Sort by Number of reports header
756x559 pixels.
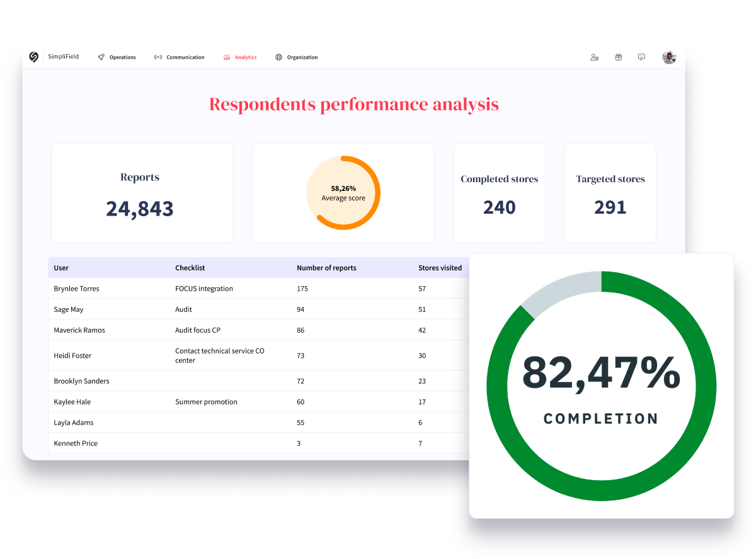tap(326, 268)
